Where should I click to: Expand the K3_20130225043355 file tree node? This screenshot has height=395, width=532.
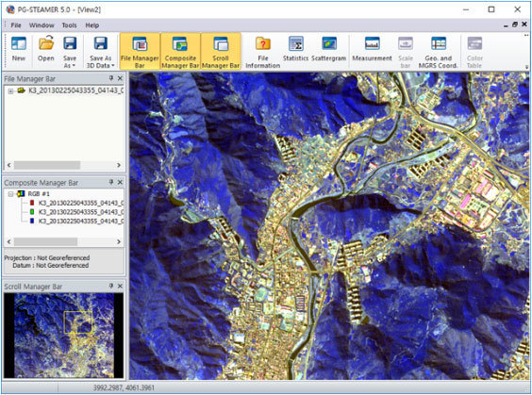tap(10, 91)
